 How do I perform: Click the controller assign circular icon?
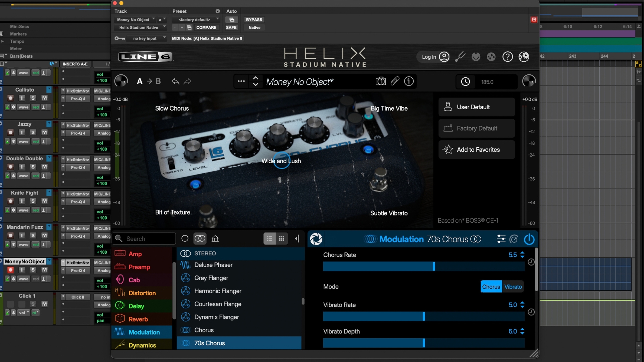click(514, 239)
